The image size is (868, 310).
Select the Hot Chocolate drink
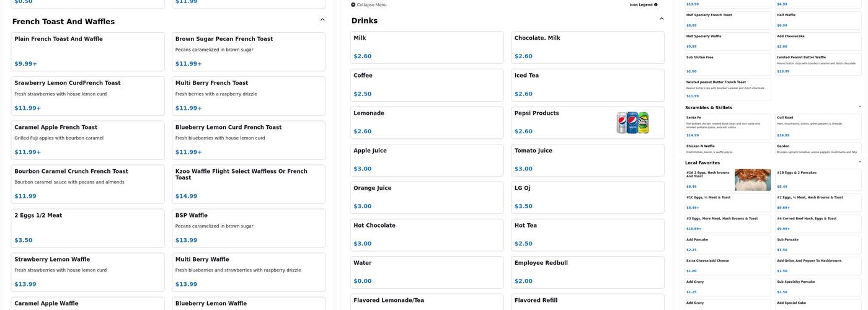click(427, 234)
